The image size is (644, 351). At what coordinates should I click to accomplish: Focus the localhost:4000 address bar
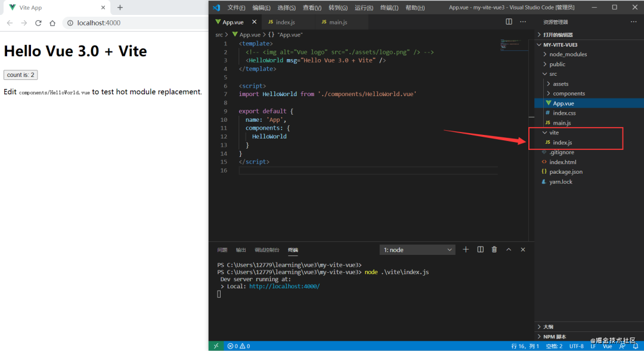tap(135, 23)
